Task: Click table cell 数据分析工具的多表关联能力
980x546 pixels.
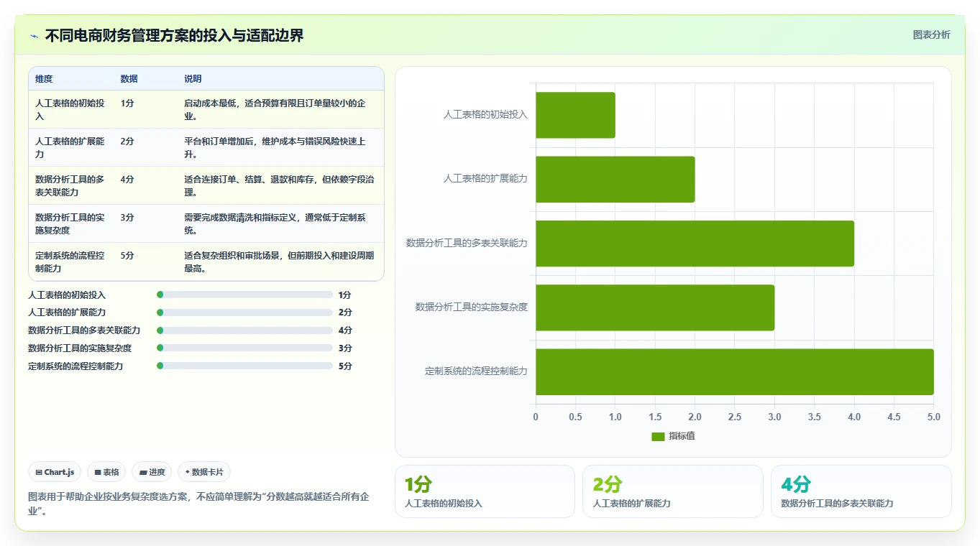Action: pos(70,186)
